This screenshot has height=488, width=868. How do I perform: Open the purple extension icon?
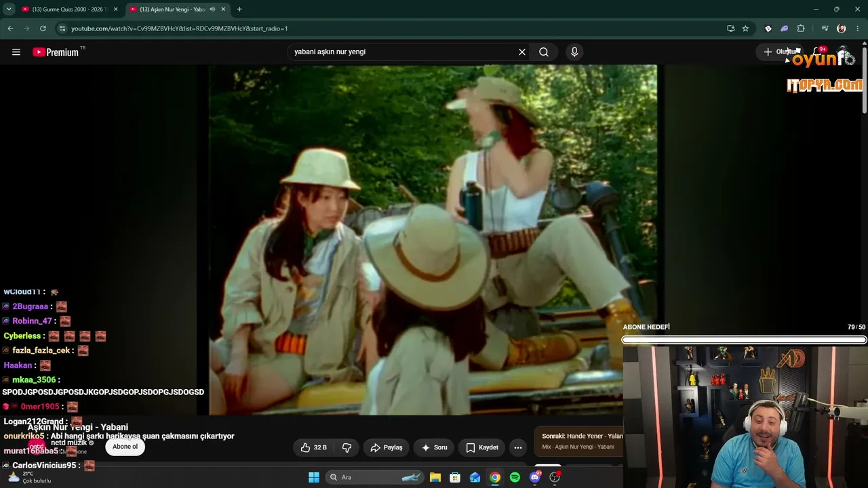pos(784,28)
